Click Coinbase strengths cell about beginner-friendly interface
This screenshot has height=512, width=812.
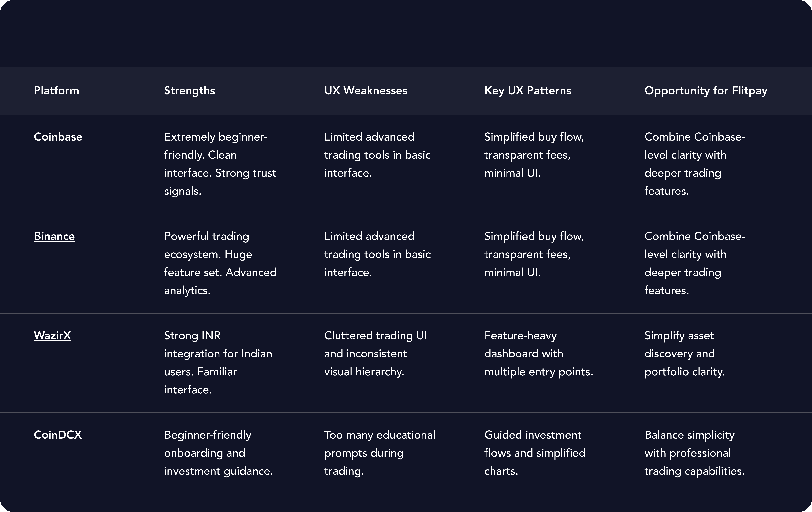pos(220,164)
